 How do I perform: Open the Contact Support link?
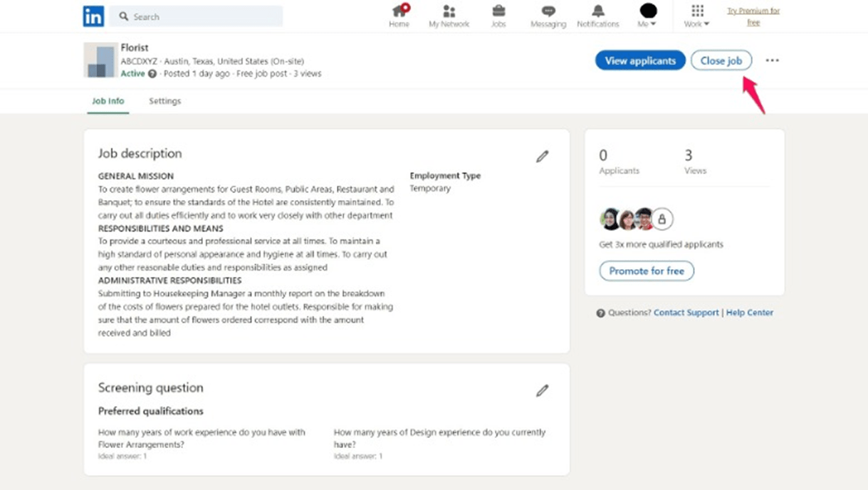(x=686, y=313)
